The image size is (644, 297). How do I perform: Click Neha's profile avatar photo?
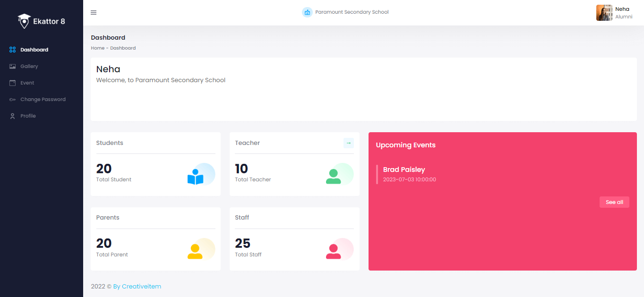[x=604, y=13]
